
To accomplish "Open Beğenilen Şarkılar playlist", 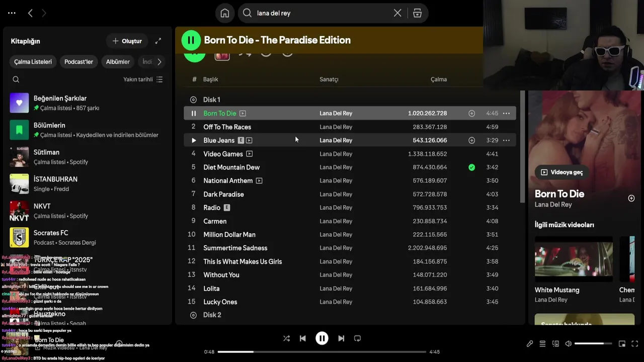I will (88, 103).
